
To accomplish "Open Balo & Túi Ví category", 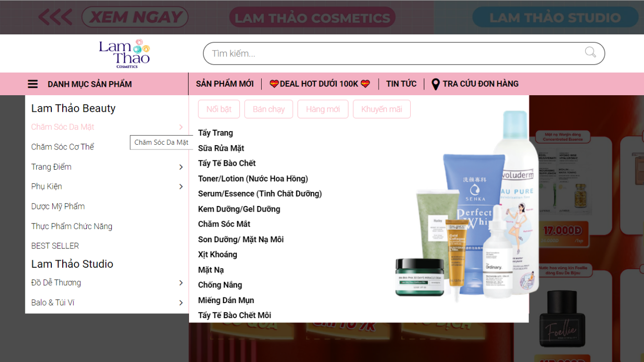I will [x=53, y=303].
